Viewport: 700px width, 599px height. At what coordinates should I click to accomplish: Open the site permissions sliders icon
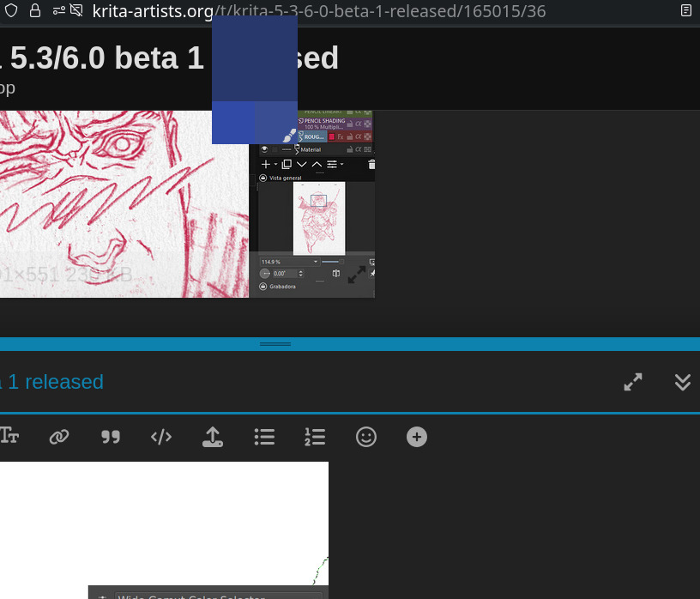click(59, 10)
